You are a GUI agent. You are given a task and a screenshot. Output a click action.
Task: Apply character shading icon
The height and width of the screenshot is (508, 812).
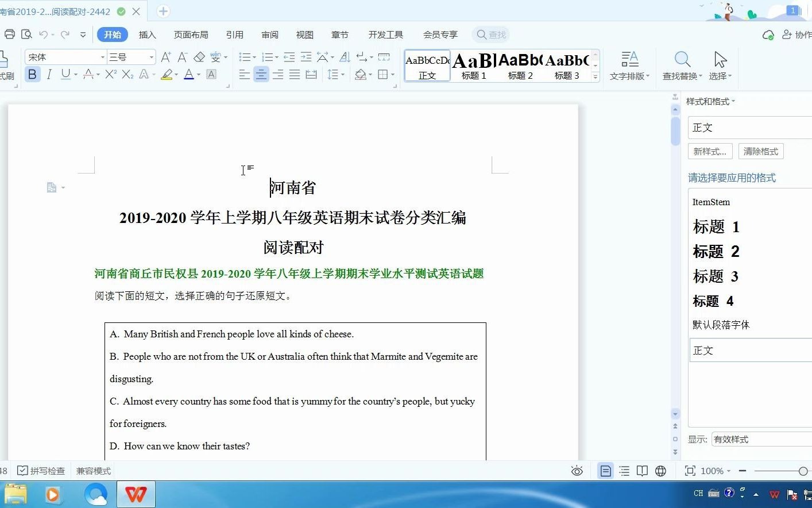(211, 74)
